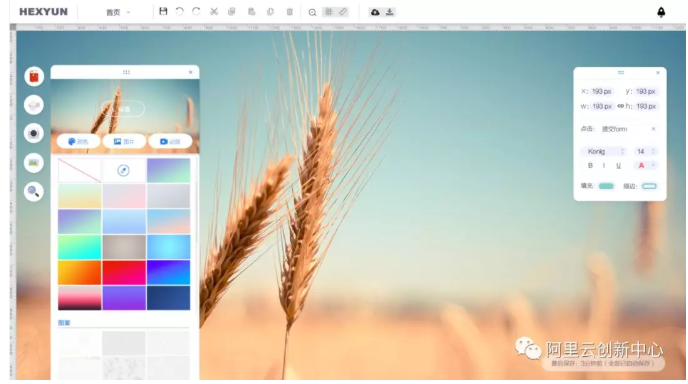This screenshot has height=384, width=688.
Task: Undo the last action
Action: (x=179, y=12)
